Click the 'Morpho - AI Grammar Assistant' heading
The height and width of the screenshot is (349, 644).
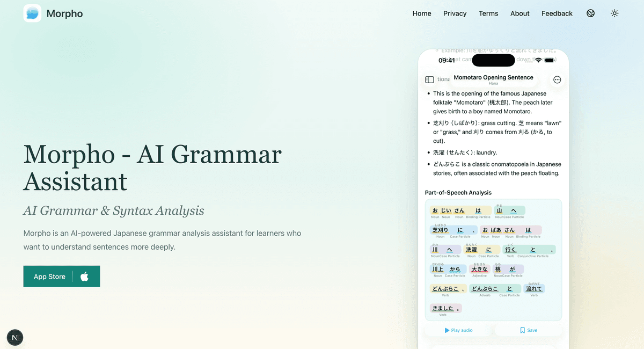click(152, 168)
